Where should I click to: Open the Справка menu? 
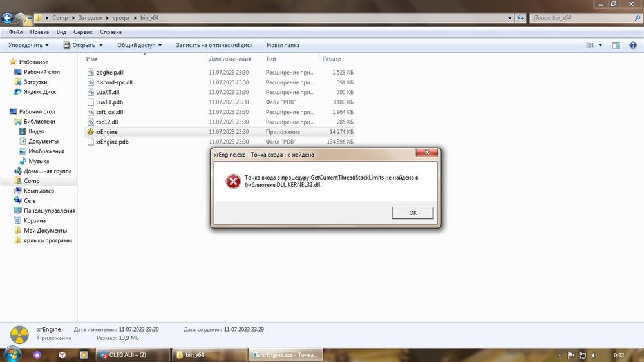point(111,32)
